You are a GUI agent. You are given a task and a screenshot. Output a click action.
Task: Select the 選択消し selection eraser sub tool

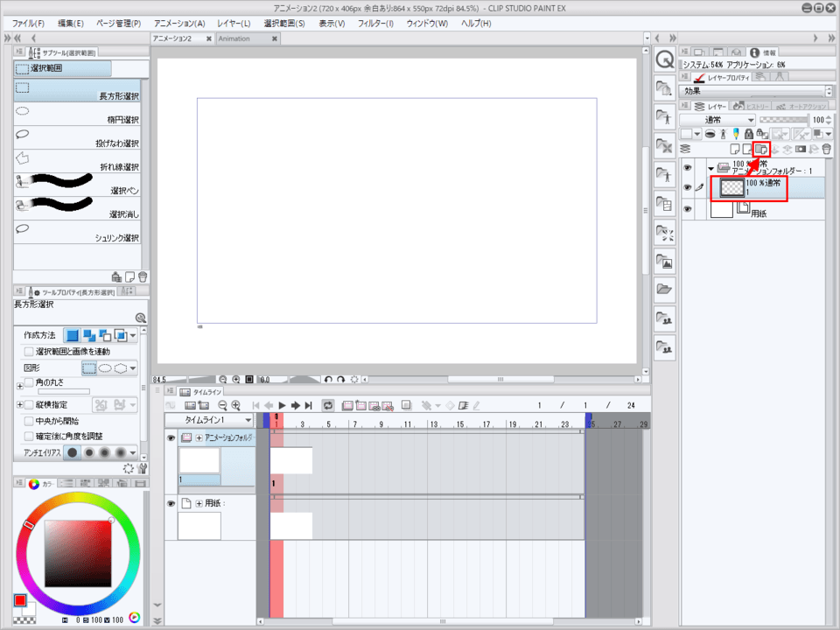coord(77,208)
